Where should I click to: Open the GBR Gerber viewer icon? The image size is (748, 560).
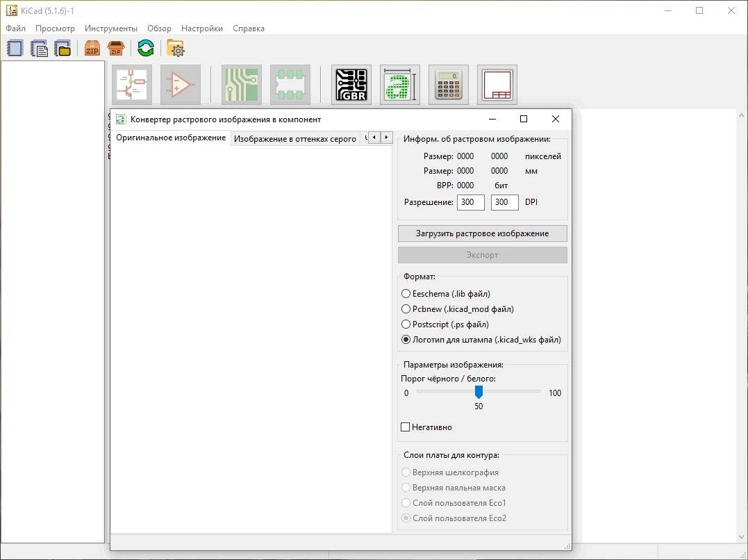[x=351, y=85]
